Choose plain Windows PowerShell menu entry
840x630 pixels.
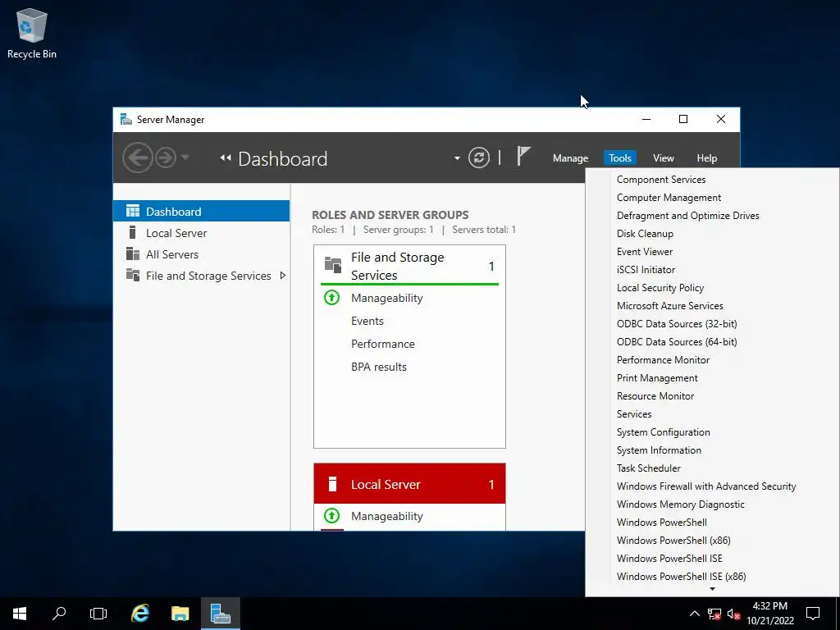point(712,523)
